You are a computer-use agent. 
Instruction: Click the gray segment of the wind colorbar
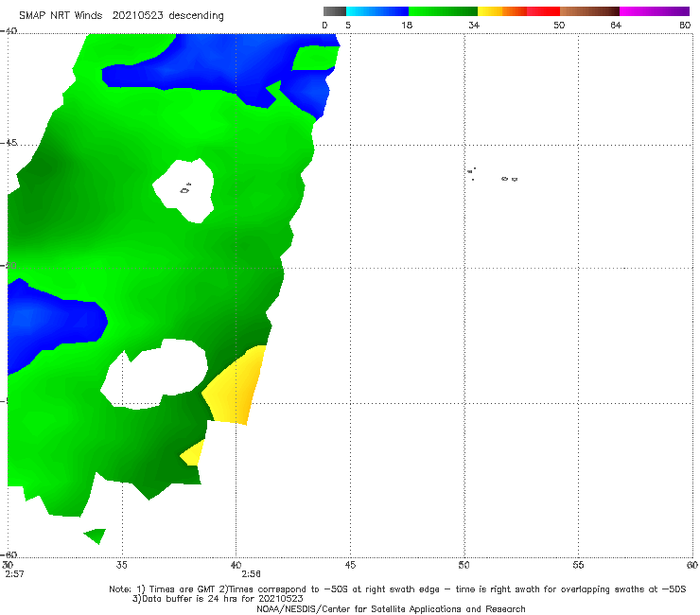pyautogui.click(x=335, y=11)
